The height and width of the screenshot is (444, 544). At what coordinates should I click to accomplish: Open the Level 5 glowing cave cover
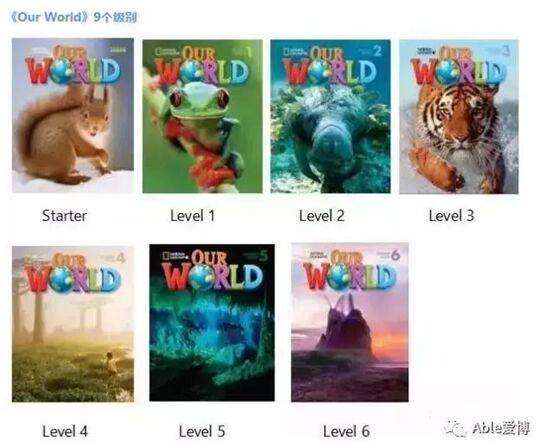tap(212, 323)
